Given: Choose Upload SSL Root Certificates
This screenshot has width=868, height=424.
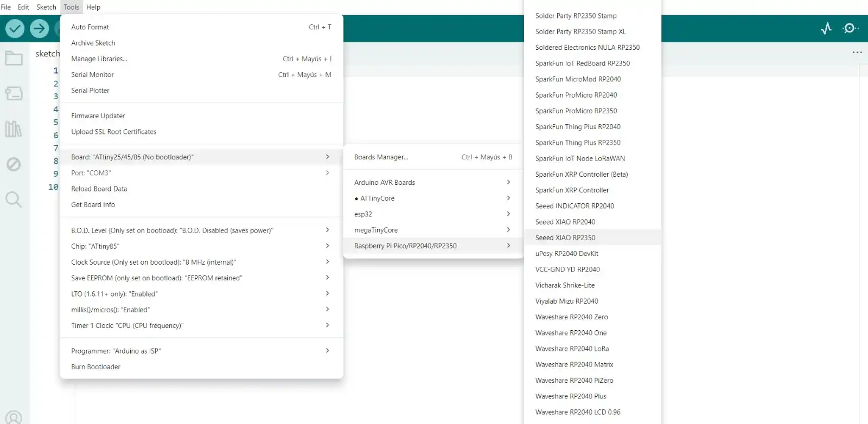Looking at the screenshot, I should 201,132.
